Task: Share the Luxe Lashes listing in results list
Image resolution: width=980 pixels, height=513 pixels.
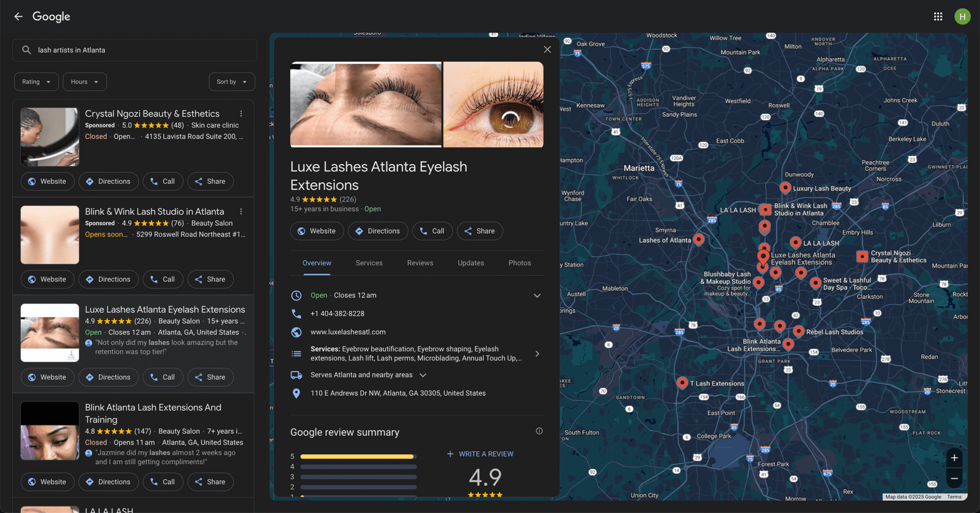Action: (211, 378)
